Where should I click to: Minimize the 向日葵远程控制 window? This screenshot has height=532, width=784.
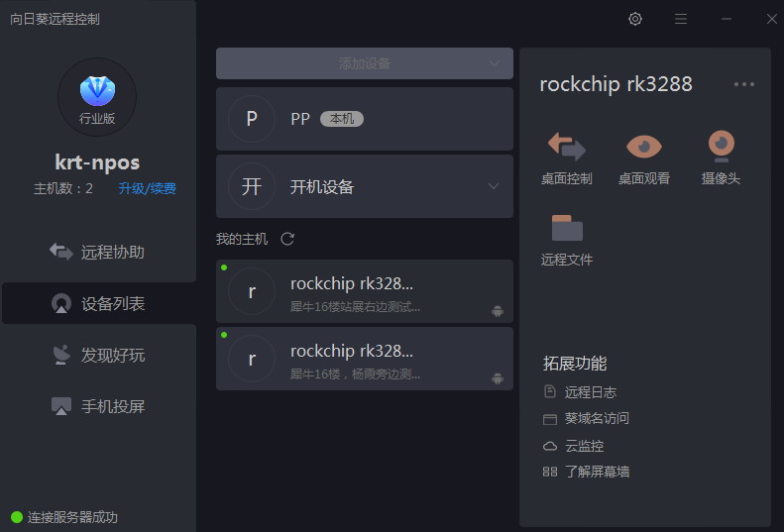[x=727, y=19]
